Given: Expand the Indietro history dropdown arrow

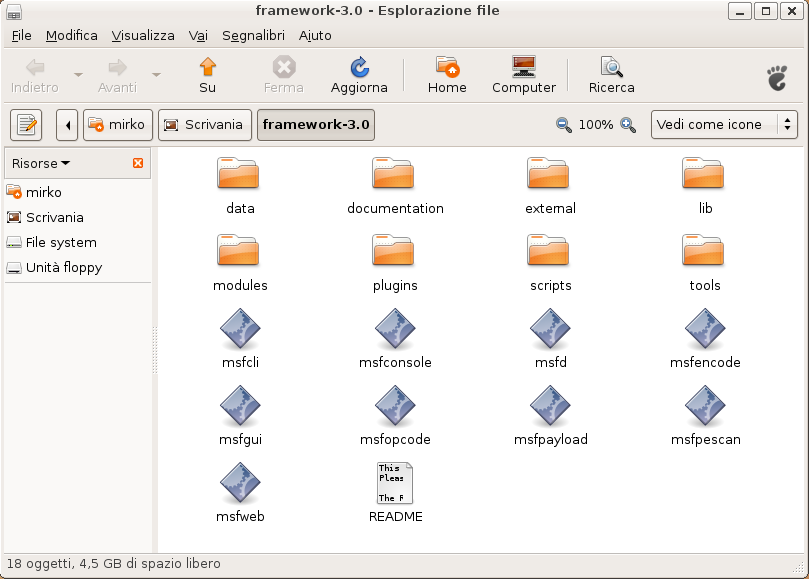Looking at the screenshot, I should (78, 75).
